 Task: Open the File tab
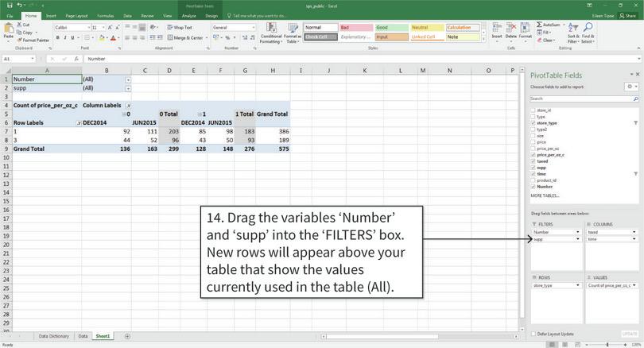(10, 16)
